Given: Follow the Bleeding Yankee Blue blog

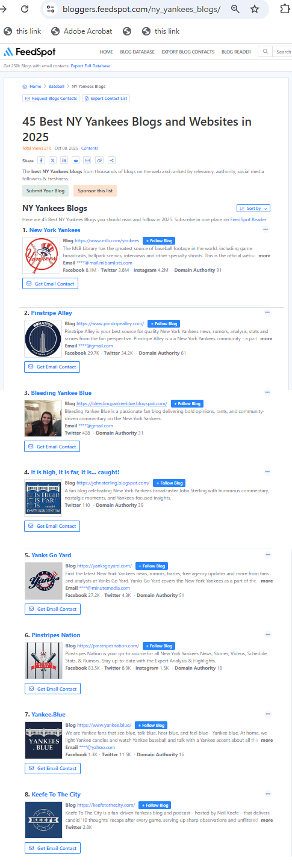Looking at the screenshot, I should pos(187,403).
